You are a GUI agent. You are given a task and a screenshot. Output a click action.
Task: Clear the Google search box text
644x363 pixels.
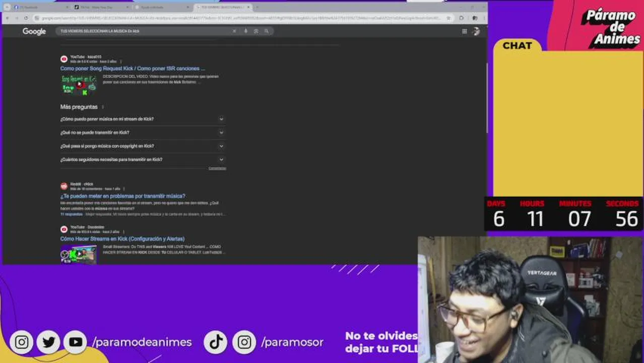234,31
